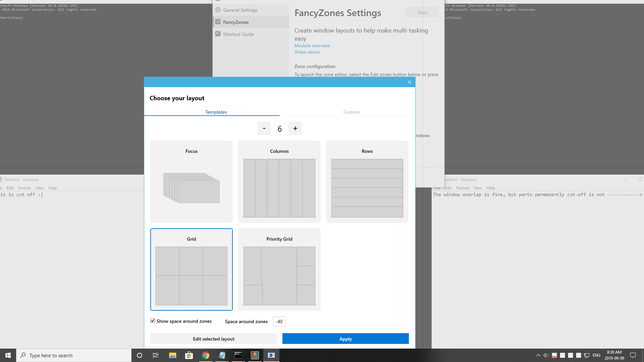This screenshot has width=644, height=362.
Task: Open the Module overview link
Action: (x=312, y=46)
